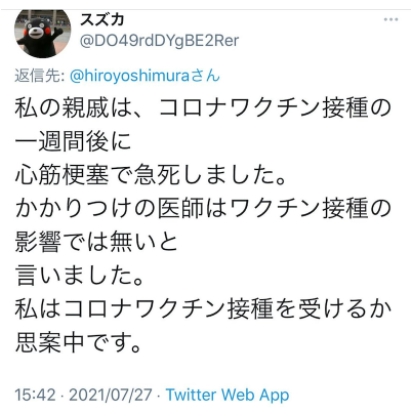Click the 2021/07/27 date
The width and height of the screenshot is (414, 416).
(110, 395)
